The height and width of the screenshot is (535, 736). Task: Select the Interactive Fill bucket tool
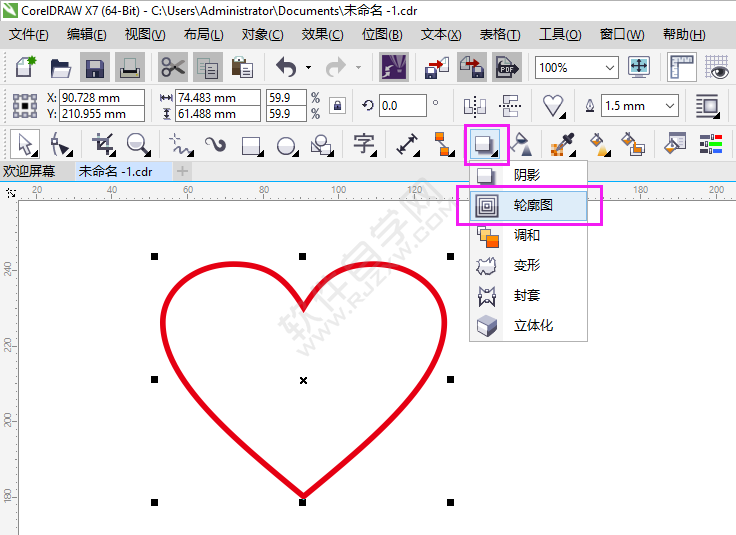[599, 145]
